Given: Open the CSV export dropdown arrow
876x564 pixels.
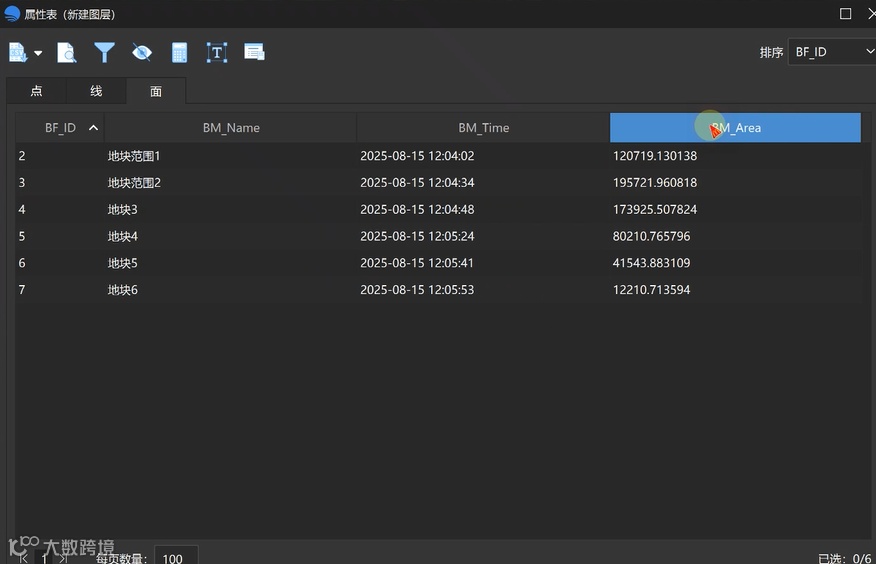Looking at the screenshot, I should [38, 54].
